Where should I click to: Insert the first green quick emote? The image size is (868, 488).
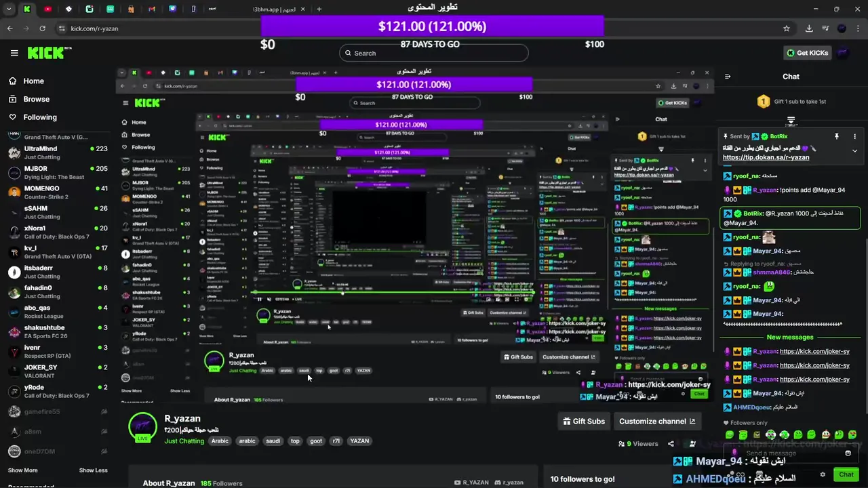[730, 434]
